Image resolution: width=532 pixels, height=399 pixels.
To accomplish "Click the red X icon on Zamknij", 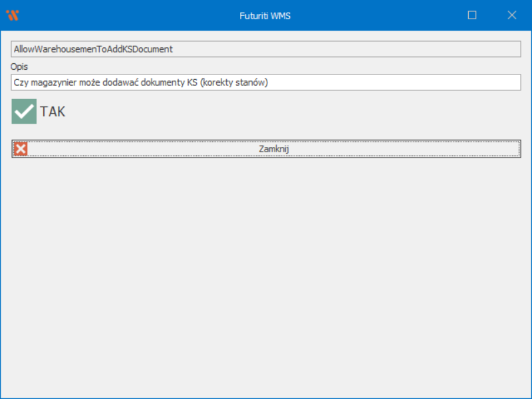I will tap(21, 149).
